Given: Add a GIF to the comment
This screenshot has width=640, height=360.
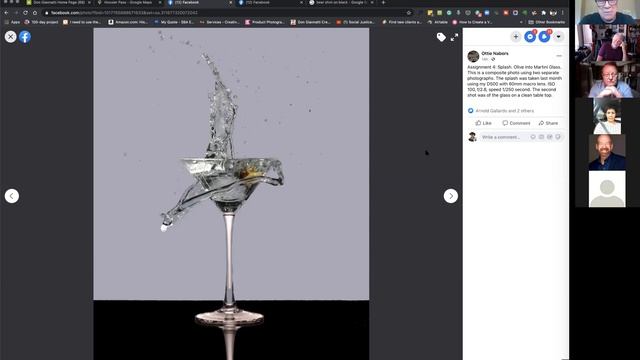Looking at the screenshot, I should click(x=549, y=137).
